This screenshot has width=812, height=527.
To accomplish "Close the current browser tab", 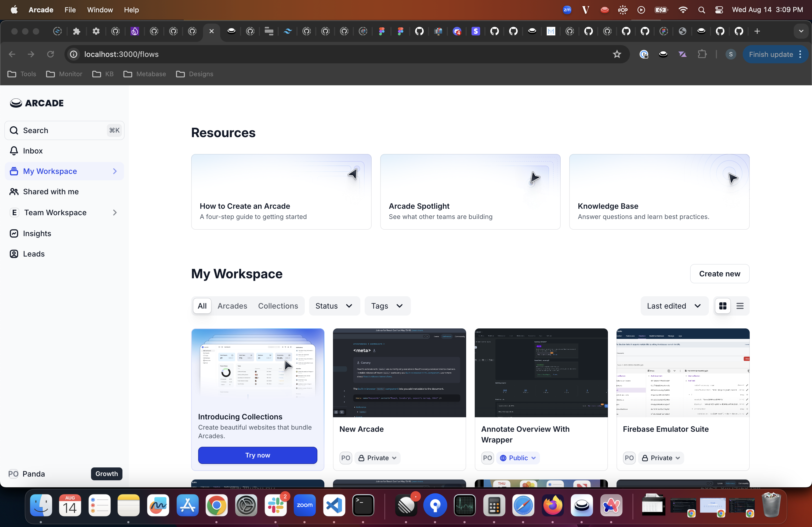I will [212, 31].
